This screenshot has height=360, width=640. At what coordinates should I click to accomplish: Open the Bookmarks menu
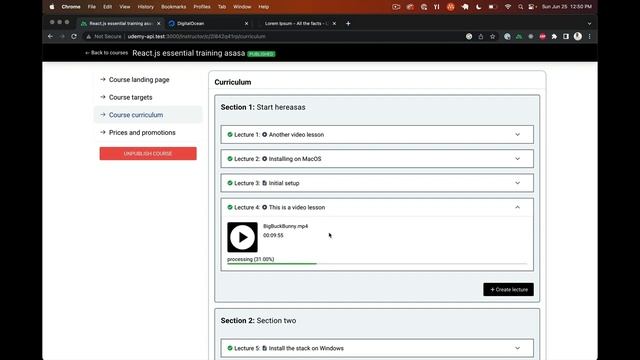tap(173, 7)
